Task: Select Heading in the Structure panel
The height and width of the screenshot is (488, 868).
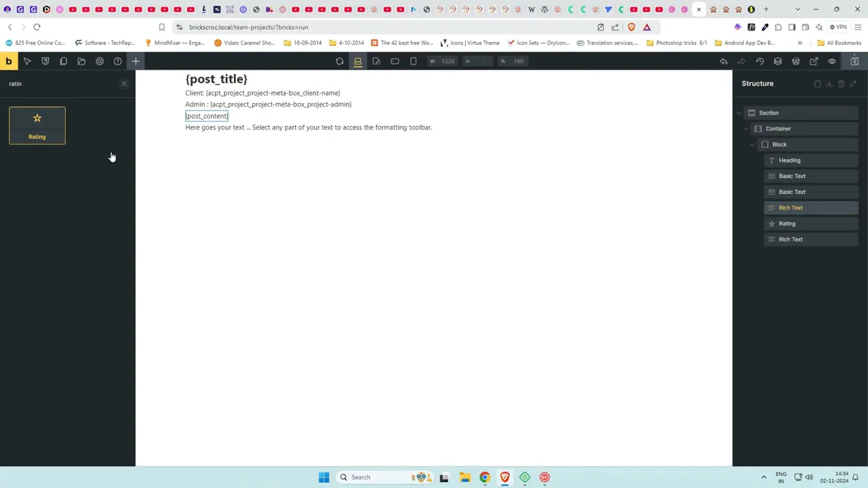Action: 789,161
